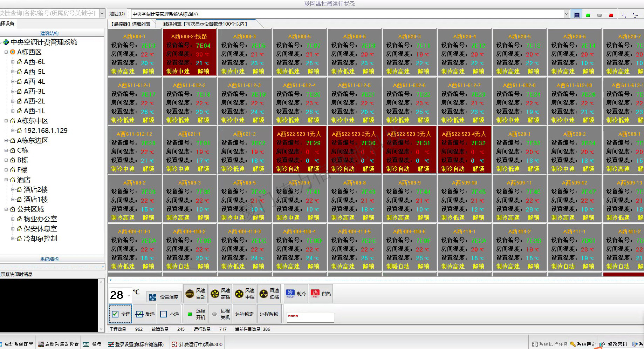The width and height of the screenshot is (644, 349).
Task: Set fan speed to auto (风速自动)
Action: [x=196, y=294]
